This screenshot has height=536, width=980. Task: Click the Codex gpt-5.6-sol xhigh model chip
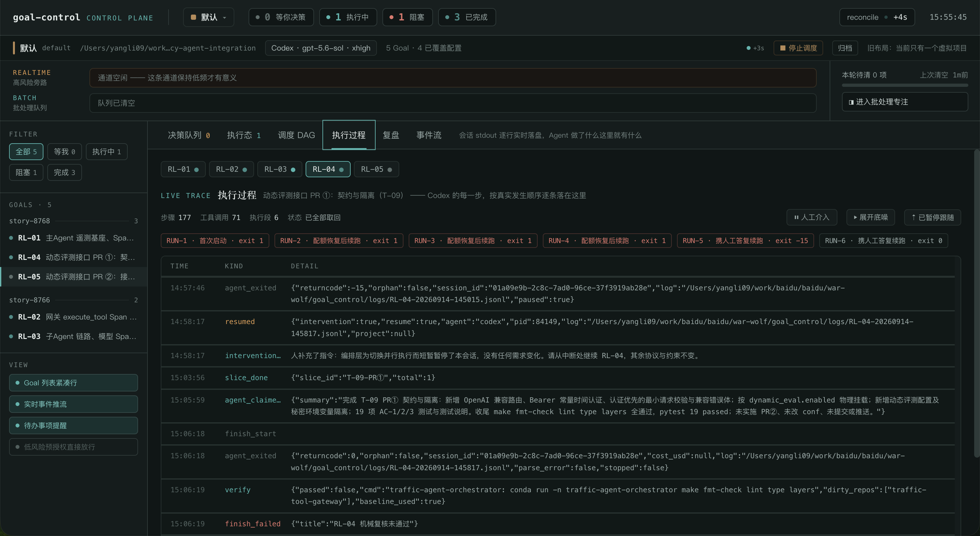[321, 48]
